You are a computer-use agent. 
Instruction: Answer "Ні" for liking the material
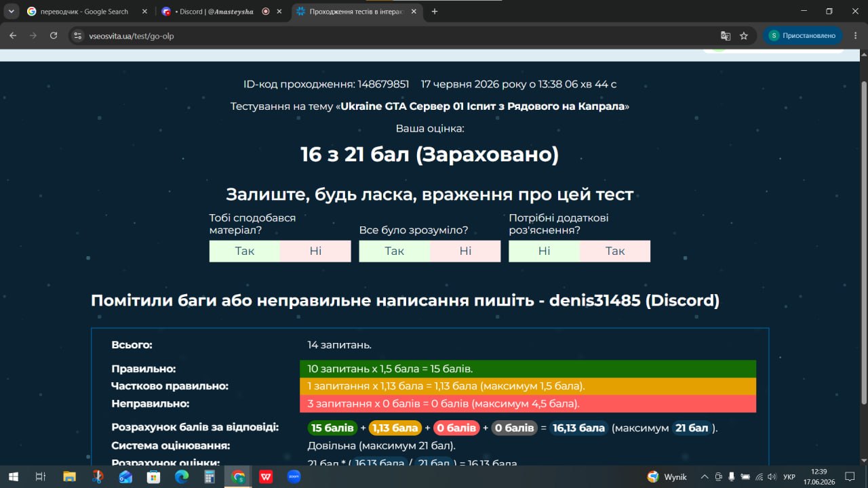tap(315, 251)
